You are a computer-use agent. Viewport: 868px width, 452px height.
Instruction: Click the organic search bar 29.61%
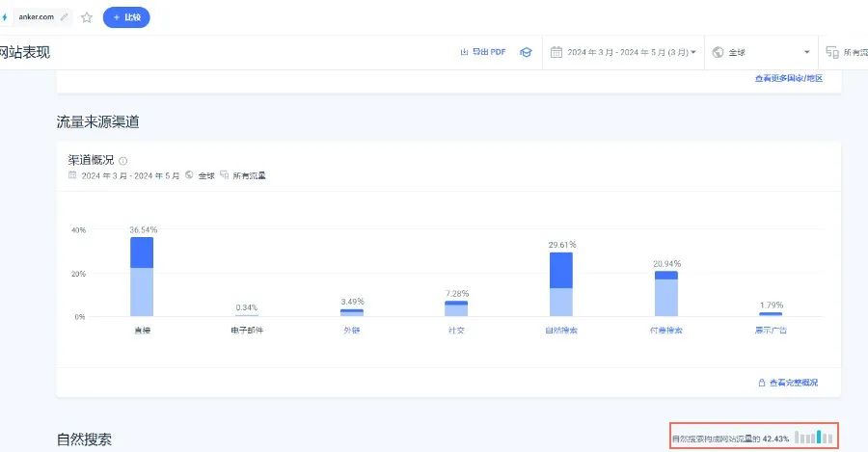561,284
